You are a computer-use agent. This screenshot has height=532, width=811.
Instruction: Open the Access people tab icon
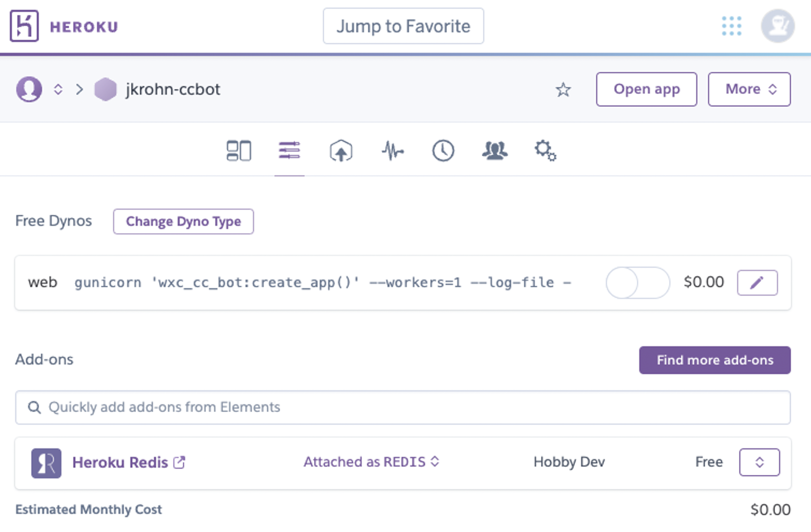[x=495, y=150]
